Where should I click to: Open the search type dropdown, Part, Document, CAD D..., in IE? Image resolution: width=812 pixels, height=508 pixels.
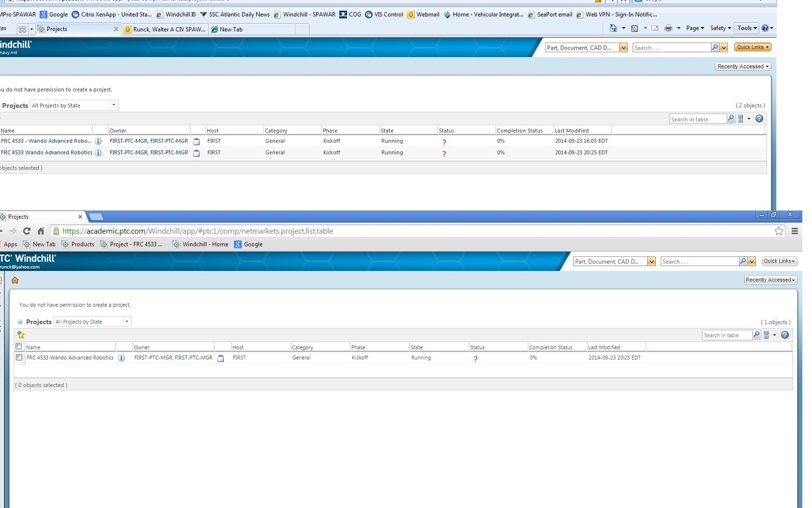click(623, 47)
